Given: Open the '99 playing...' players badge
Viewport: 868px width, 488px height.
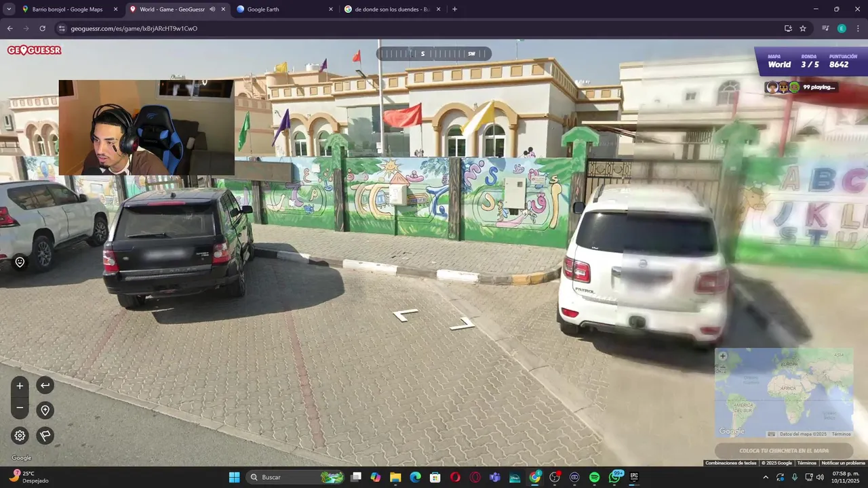Looking at the screenshot, I should point(801,87).
